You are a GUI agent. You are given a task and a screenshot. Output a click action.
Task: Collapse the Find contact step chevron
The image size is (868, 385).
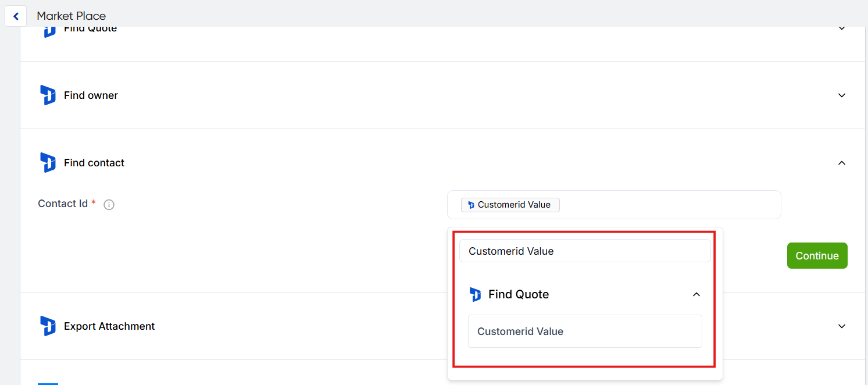click(841, 163)
